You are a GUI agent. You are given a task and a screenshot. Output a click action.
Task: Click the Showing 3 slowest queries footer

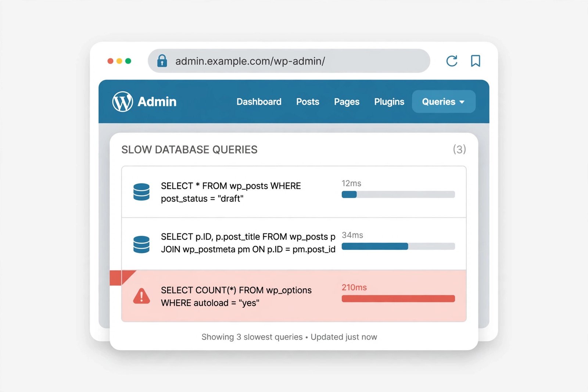coord(289,337)
